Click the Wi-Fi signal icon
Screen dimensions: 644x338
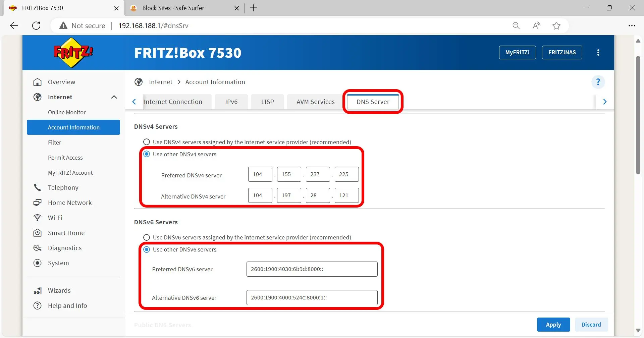coord(38,218)
